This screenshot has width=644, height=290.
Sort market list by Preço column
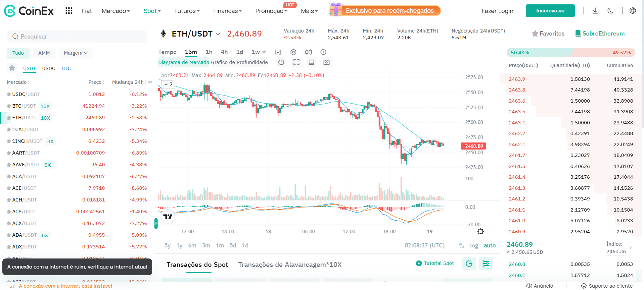pos(96,82)
